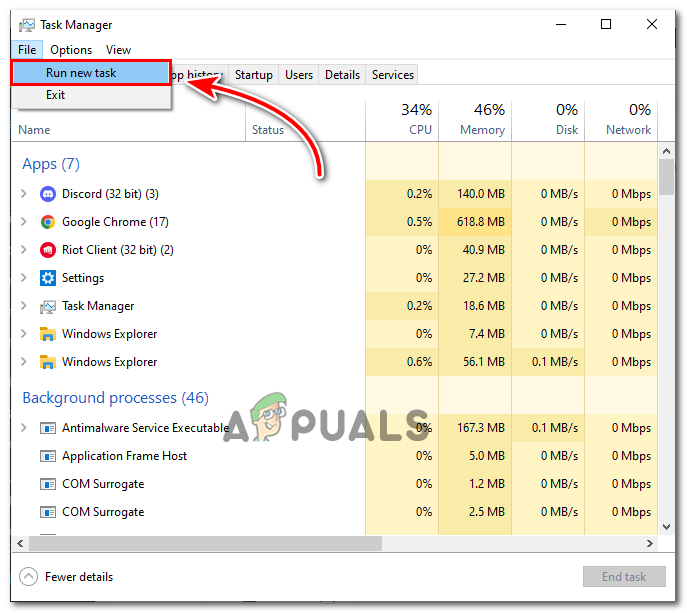Click the Settings gear icon
The image size is (687, 613).
(x=47, y=278)
